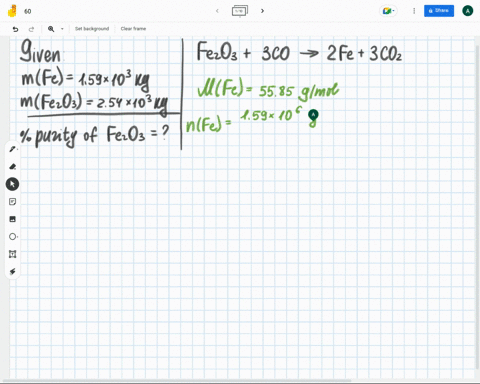
Task: Click Clear frame
Action: tap(133, 29)
